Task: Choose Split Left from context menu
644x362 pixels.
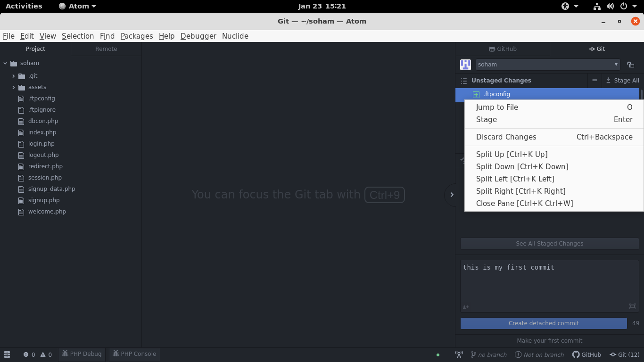Action: point(554,179)
